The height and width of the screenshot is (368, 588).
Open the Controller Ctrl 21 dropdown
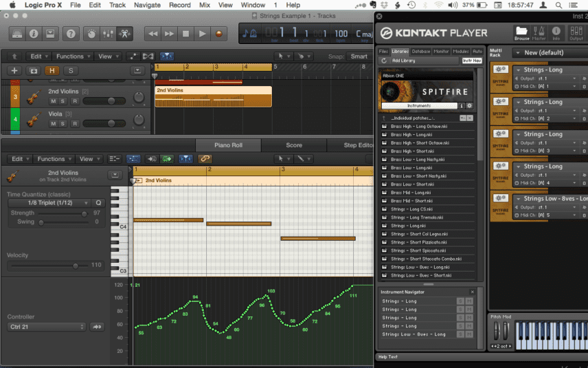(x=47, y=327)
